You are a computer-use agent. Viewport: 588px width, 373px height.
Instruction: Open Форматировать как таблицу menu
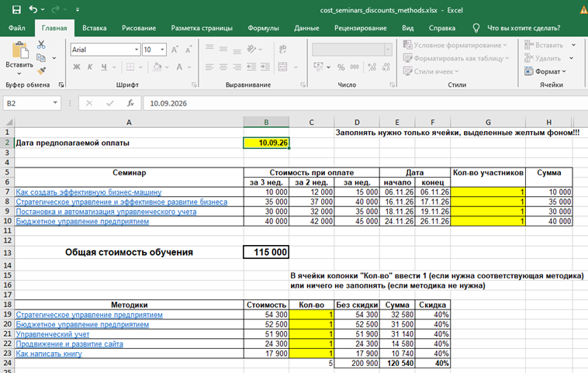click(456, 58)
